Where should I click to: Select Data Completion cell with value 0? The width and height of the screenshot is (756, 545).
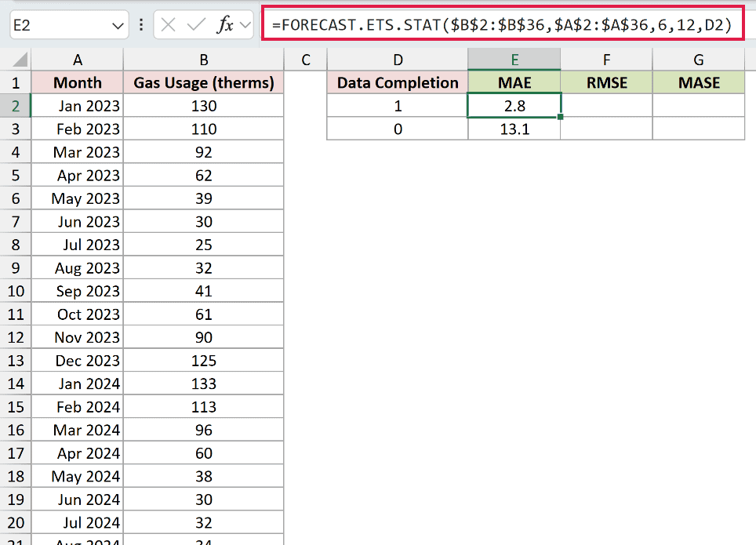click(x=398, y=129)
